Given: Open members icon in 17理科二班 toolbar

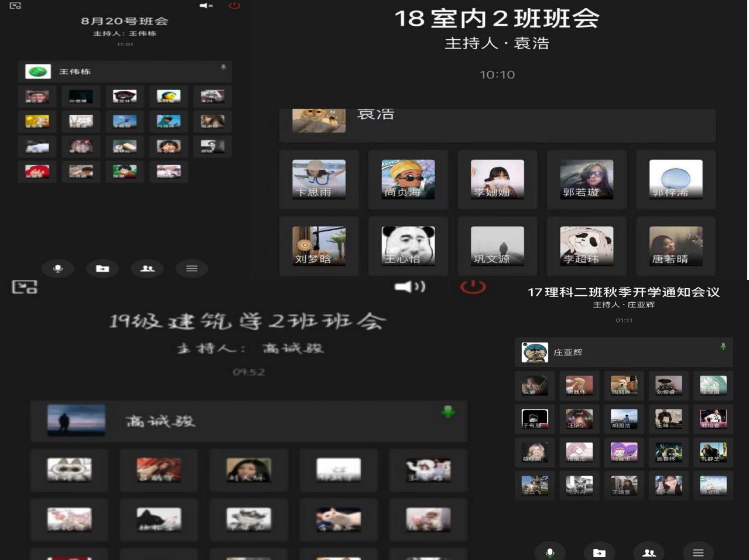Looking at the screenshot, I should 649,552.
